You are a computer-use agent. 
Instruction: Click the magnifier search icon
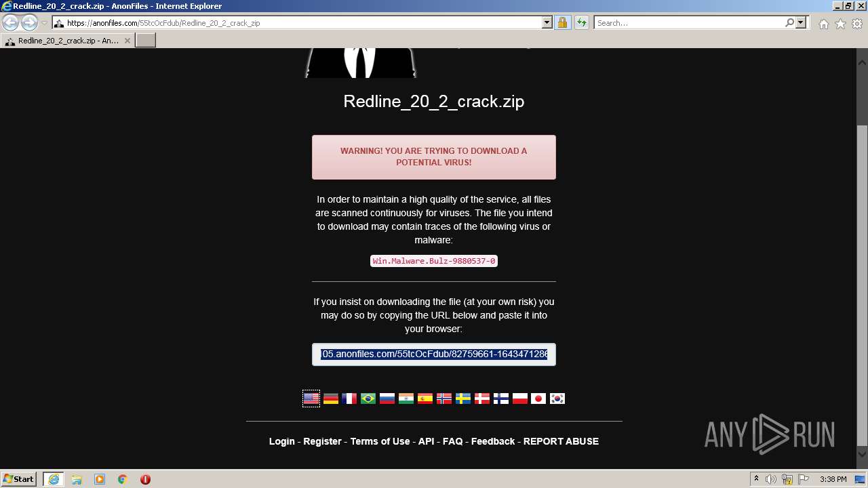(789, 23)
